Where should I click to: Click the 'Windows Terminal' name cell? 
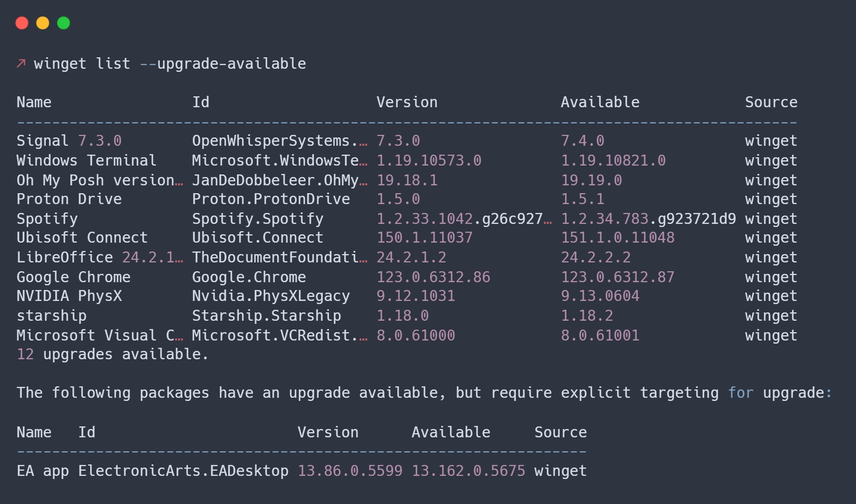pos(86,160)
